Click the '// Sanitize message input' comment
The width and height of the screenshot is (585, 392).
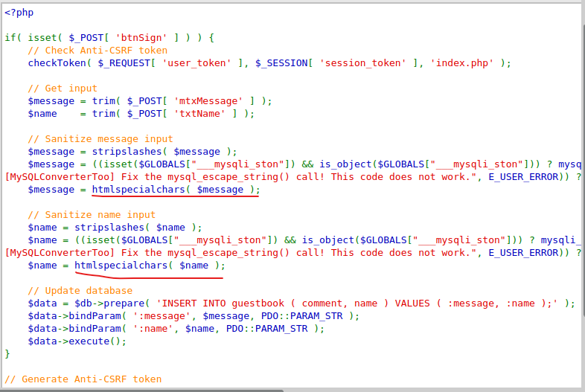(x=100, y=139)
